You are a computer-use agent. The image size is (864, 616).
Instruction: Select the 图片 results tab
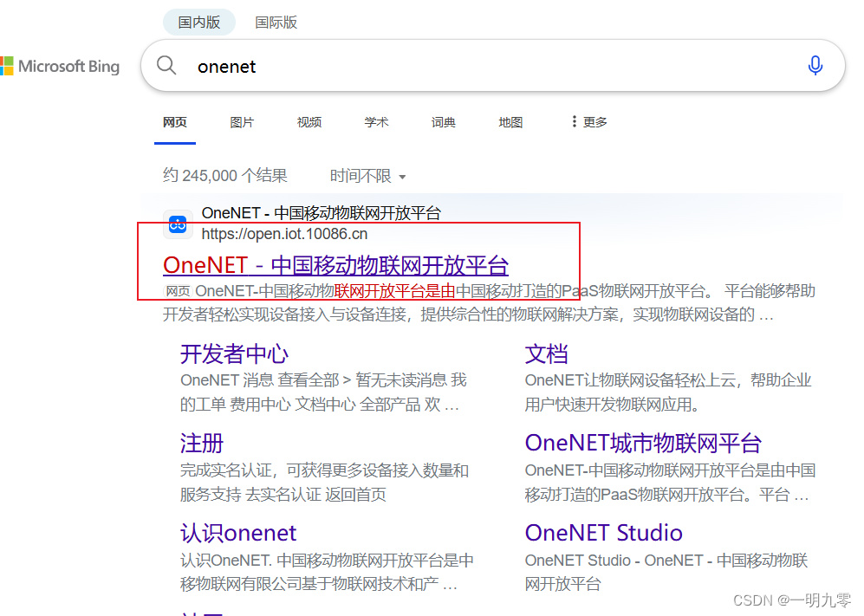click(x=242, y=122)
